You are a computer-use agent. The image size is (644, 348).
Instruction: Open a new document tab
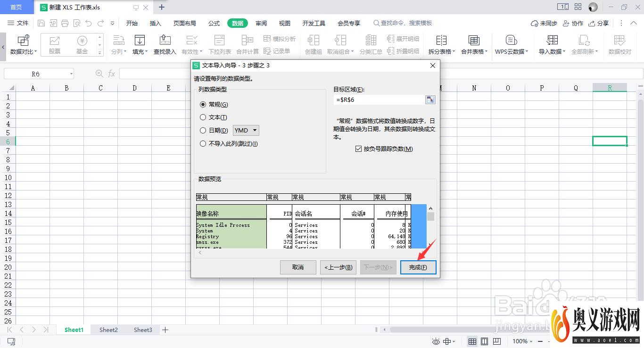click(x=162, y=7)
